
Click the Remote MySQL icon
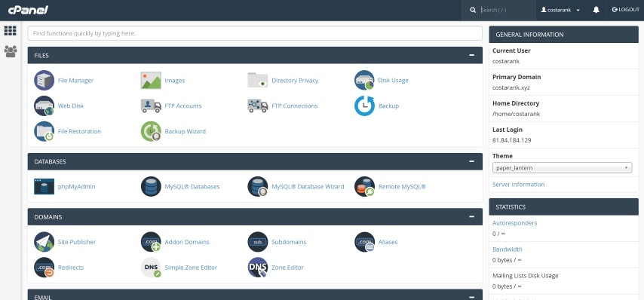[x=364, y=186]
